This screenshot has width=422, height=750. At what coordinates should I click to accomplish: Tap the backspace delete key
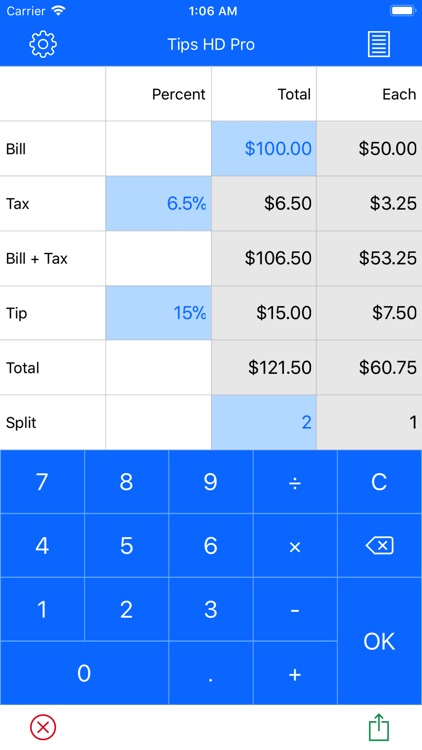point(380,546)
